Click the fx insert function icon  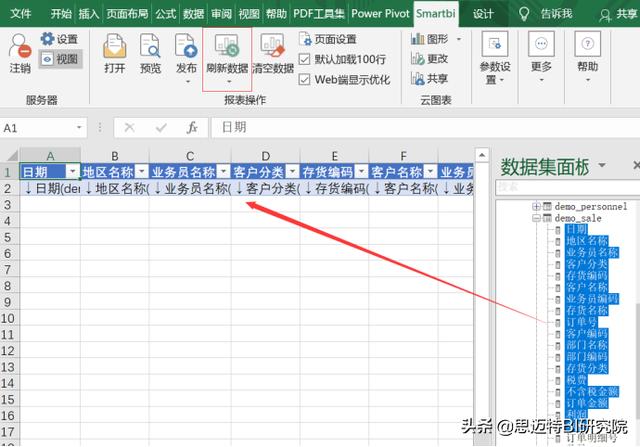tap(192, 128)
